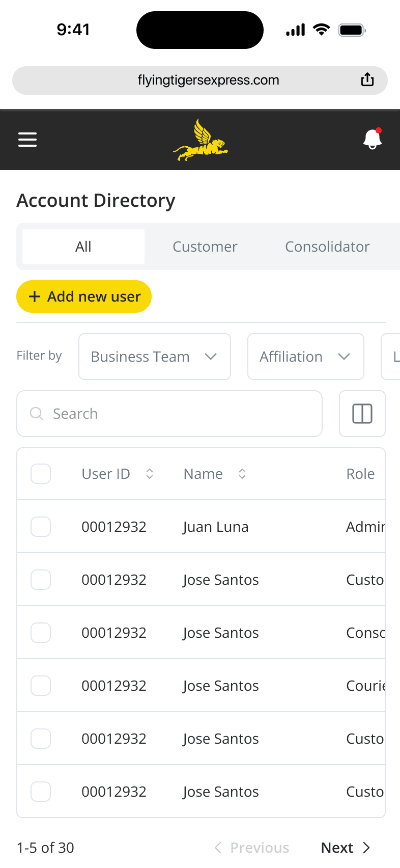Sort by User ID column arrows

click(150, 474)
